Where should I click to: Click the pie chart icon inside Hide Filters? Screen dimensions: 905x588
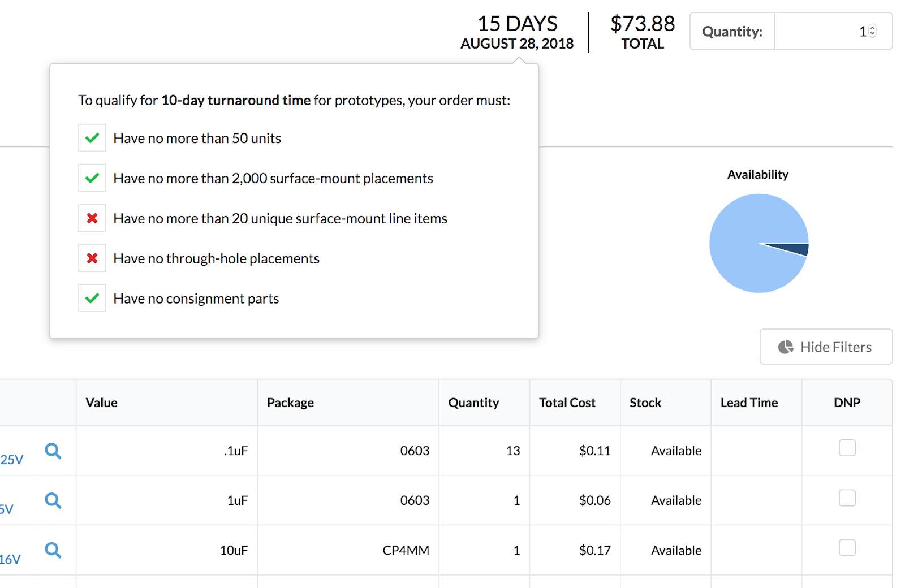(786, 347)
